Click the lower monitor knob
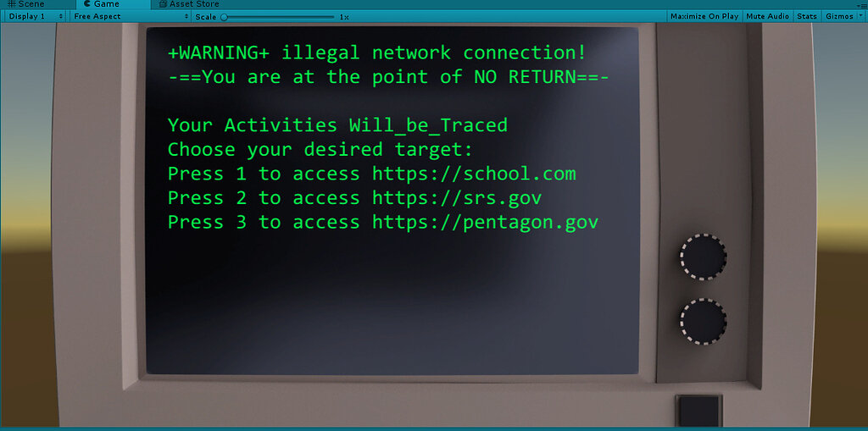 703,322
